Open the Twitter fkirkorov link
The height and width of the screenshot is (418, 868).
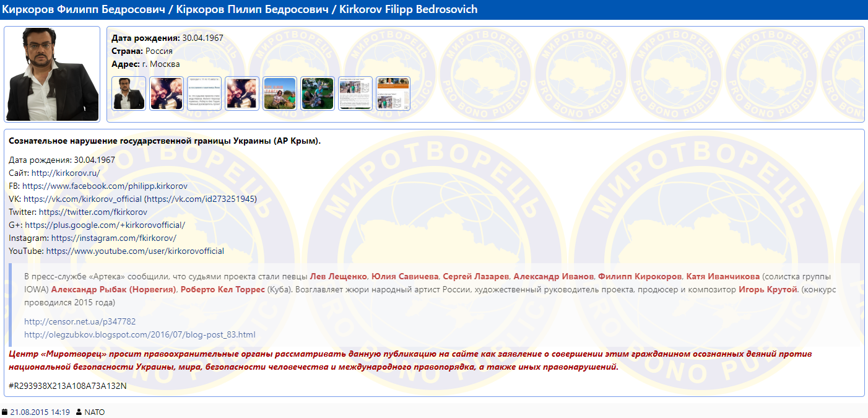(x=93, y=212)
